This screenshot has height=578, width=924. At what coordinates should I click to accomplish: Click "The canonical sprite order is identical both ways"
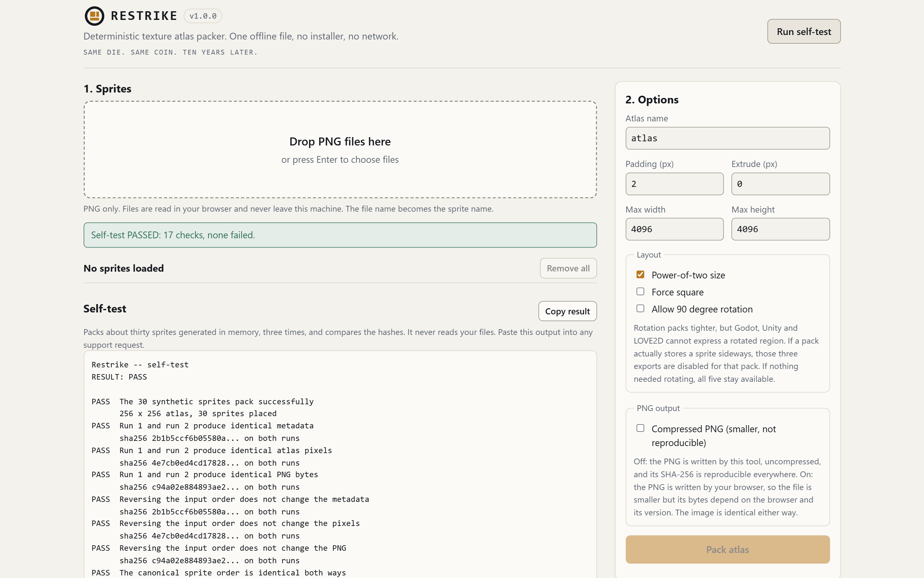pyautogui.click(x=233, y=573)
